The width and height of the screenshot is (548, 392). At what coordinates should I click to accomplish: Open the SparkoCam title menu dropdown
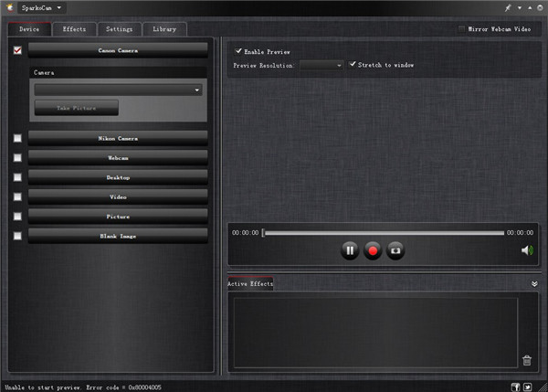(59, 7)
